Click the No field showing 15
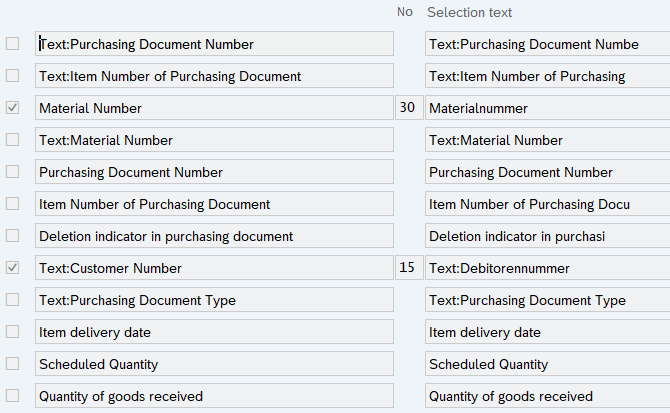This screenshot has width=670, height=413. [x=407, y=268]
